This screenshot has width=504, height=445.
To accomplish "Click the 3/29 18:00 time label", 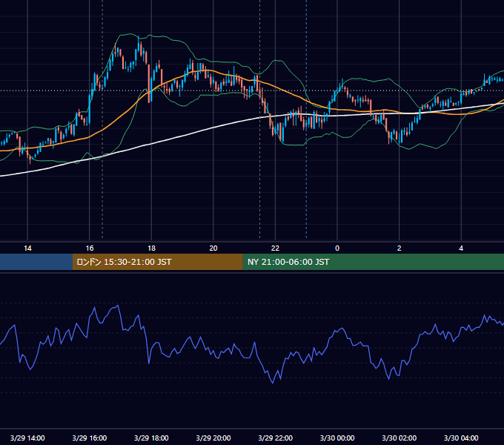I will (151, 438).
